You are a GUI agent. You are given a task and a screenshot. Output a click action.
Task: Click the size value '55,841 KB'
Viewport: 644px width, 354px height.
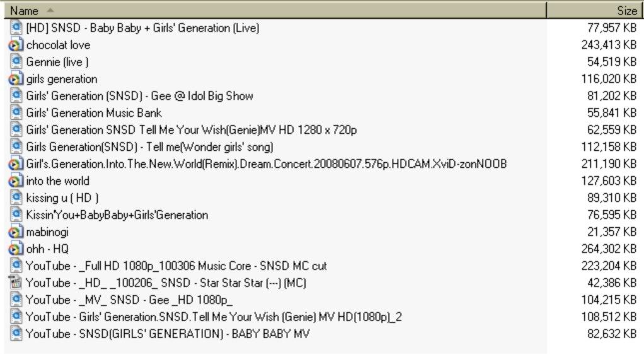612,113
